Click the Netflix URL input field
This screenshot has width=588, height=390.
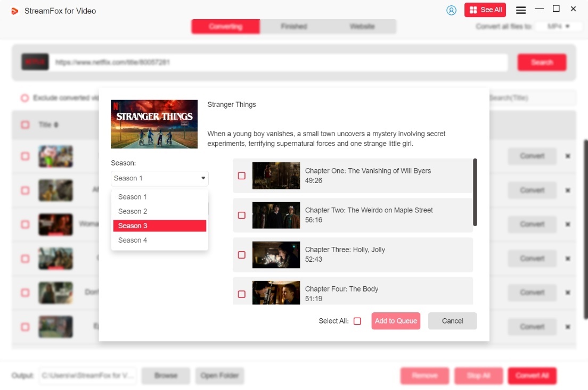coord(280,62)
